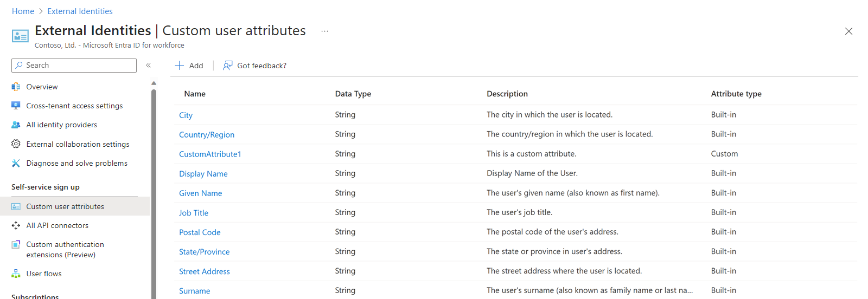
Task: Click the Home breadcrumb link
Action: click(x=23, y=11)
